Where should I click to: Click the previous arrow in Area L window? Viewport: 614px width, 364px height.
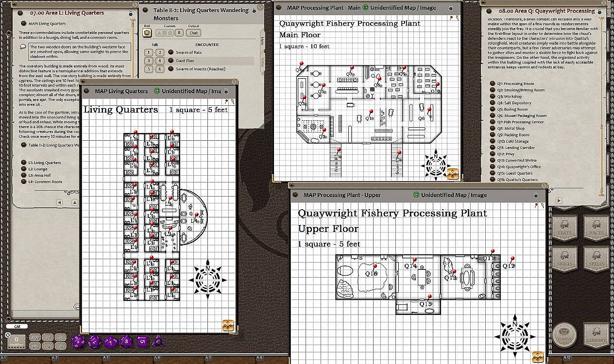[x=59, y=202]
